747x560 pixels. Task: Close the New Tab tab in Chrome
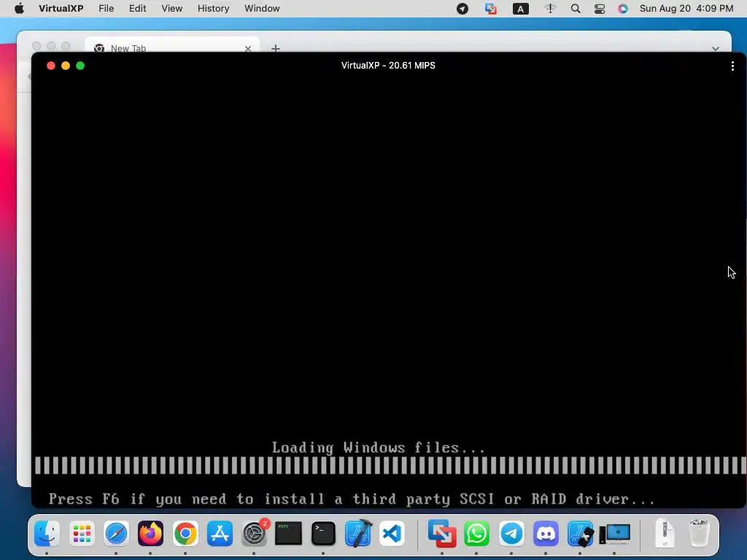tap(248, 49)
